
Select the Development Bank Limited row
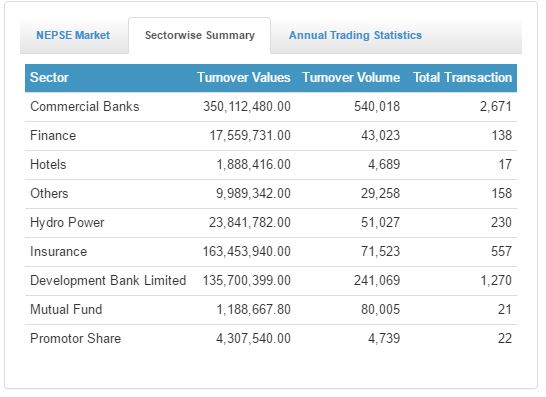tap(271, 281)
